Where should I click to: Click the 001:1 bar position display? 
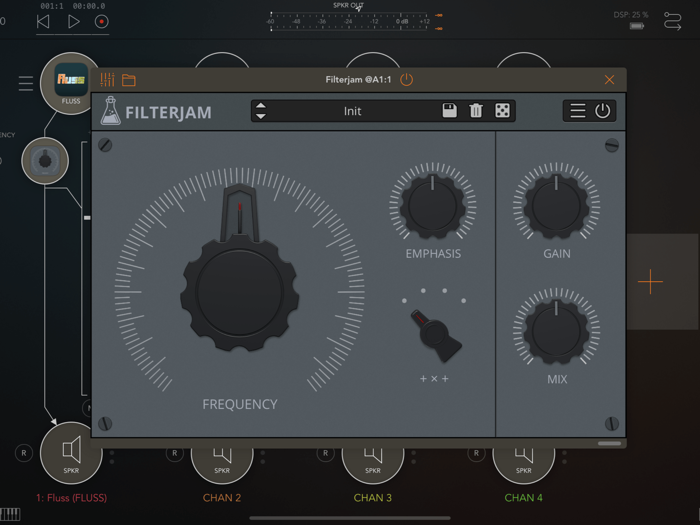click(52, 6)
